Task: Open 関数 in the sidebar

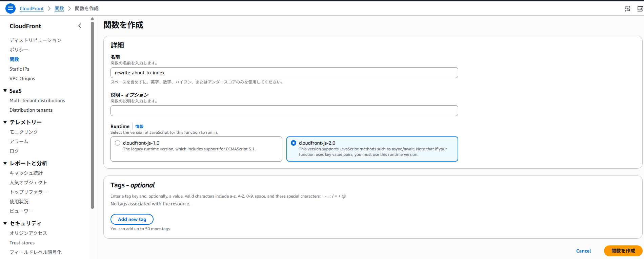Action: click(14, 59)
